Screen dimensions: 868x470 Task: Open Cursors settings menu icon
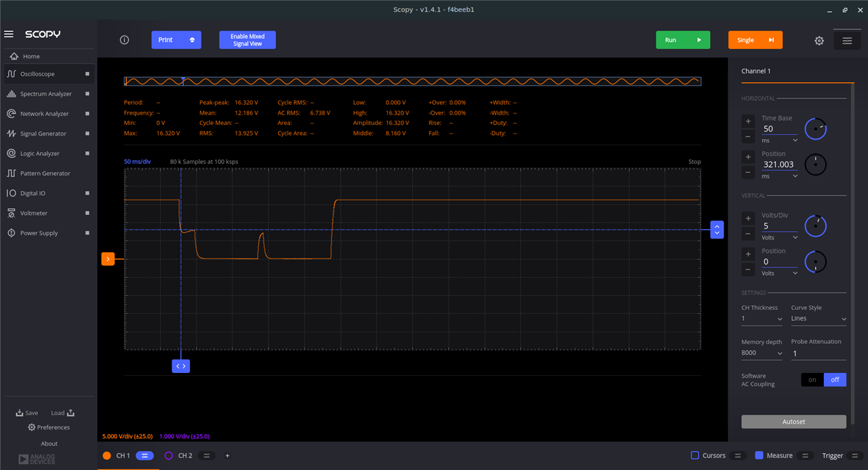pyautogui.click(x=738, y=456)
